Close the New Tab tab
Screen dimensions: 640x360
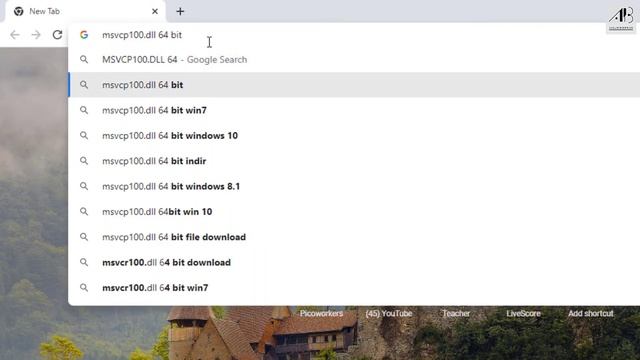(x=155, y=11)
